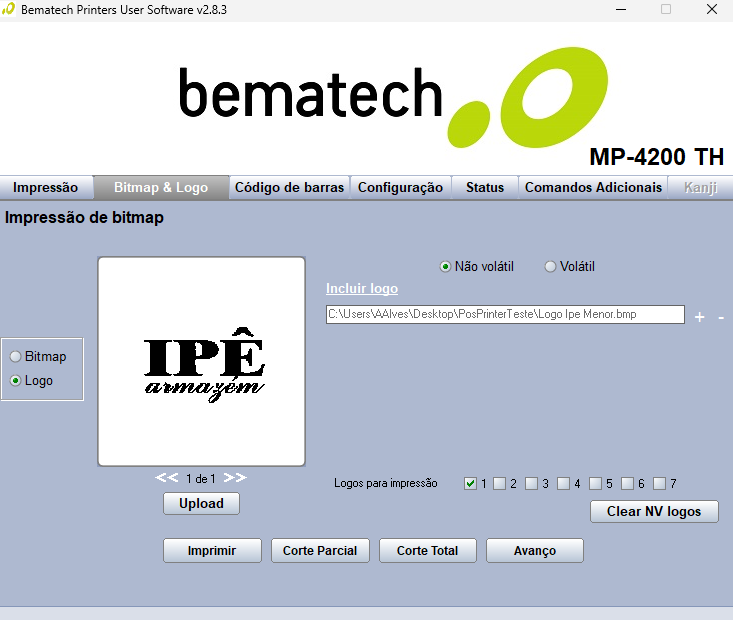The height and width of the screenshot is (620, 733).
Task: Click the Bematech app icon in title bar
Action: (8, 9)
